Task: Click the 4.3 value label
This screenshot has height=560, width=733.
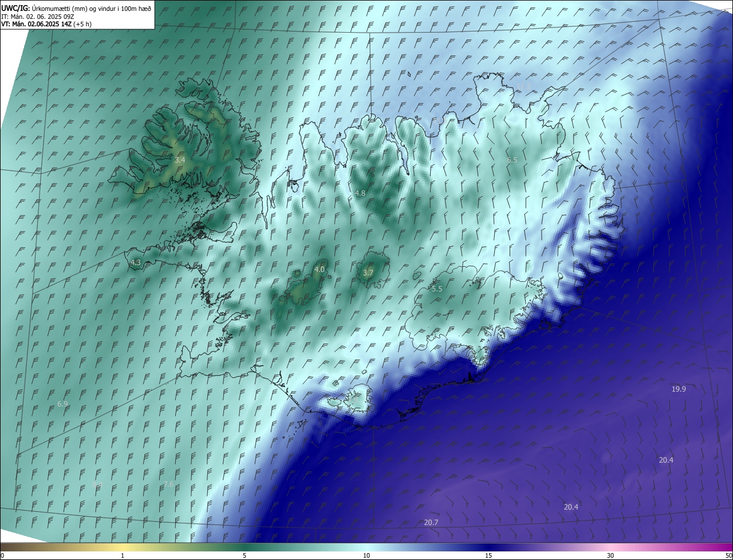Action: (136, 262)
